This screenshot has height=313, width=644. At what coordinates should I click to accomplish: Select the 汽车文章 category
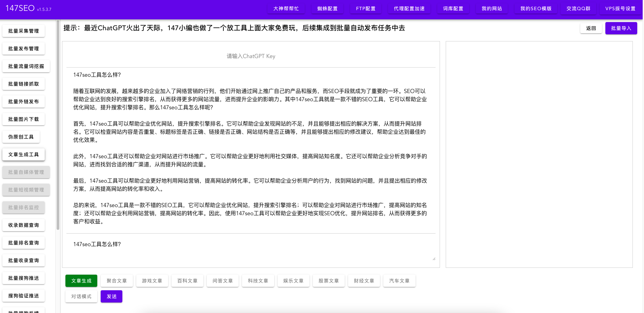[x=399, y=281]
